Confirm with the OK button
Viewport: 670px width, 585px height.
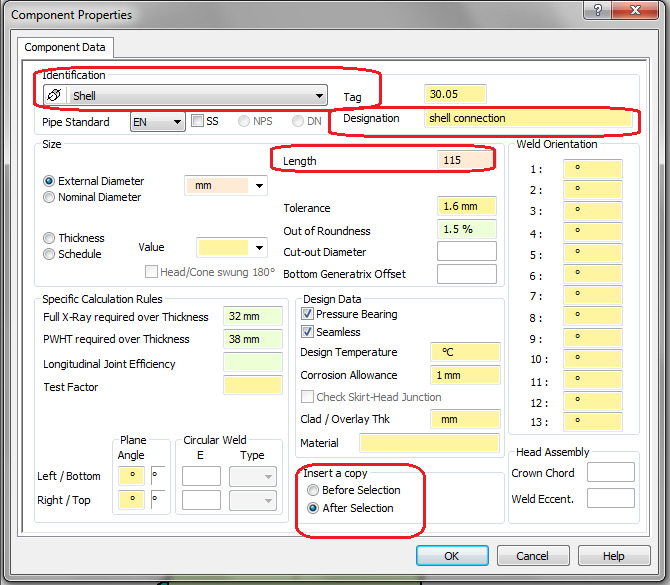pyautogui.click(x=452, y=556)
